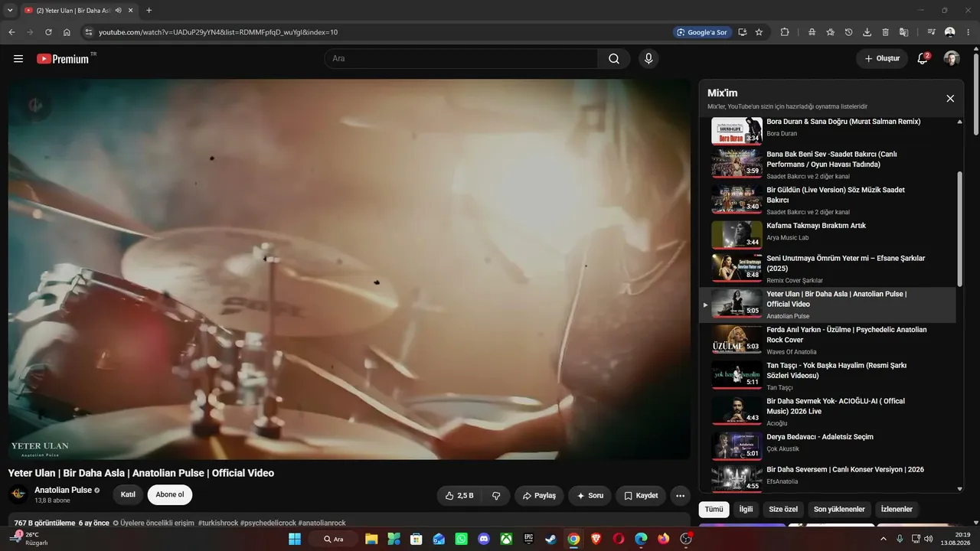The height and width of the screenshot is (551, 980).
Task: Play Derya Bedavacı Adaletsiz Seçim thumbnail
Action: click(737, 445)
